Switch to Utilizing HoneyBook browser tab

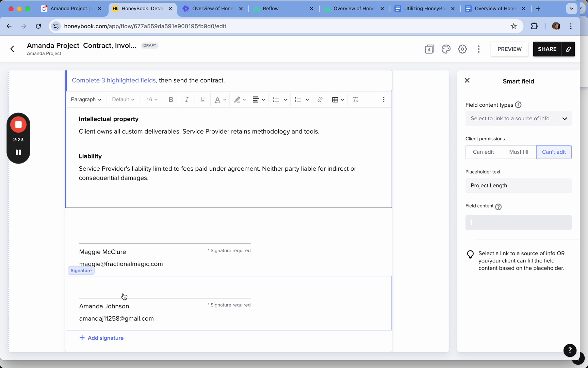coord(424,9)
